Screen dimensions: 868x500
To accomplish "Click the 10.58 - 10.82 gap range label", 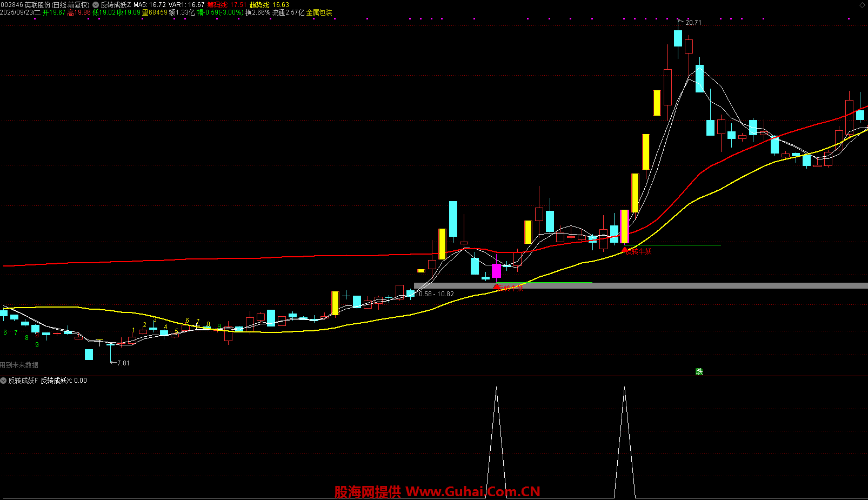I will 435,294.
